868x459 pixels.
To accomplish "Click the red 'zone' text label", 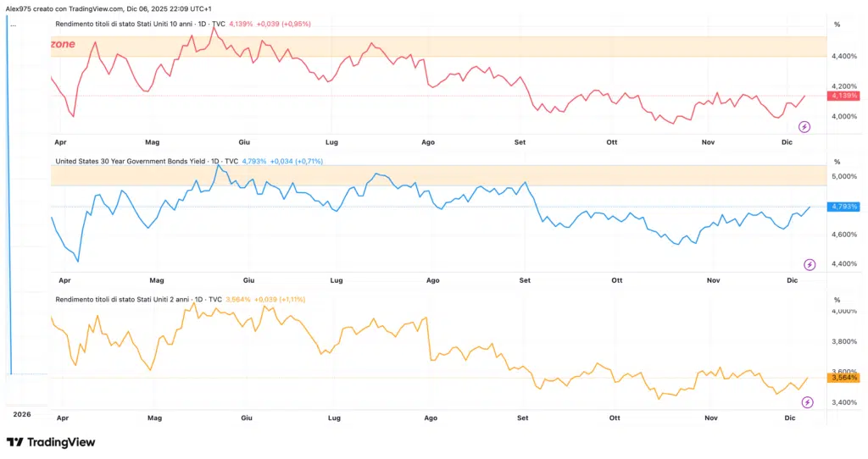I will [x=64, y=44].
